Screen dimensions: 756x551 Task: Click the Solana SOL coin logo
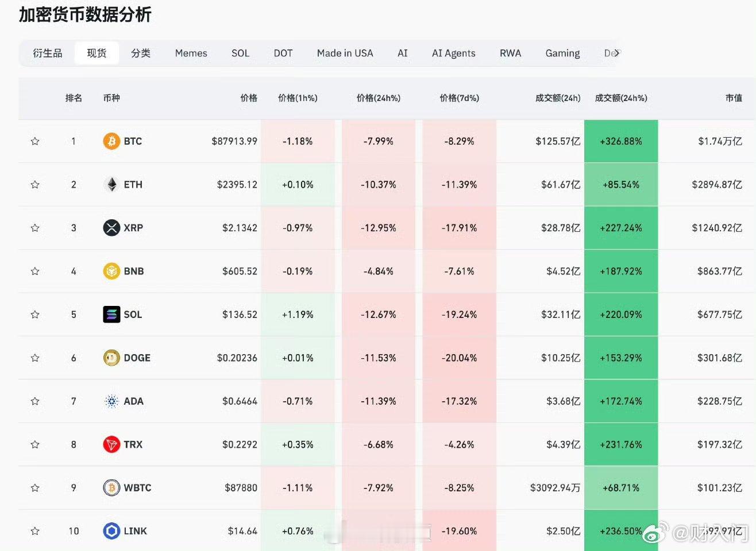(x=111, y=315)
